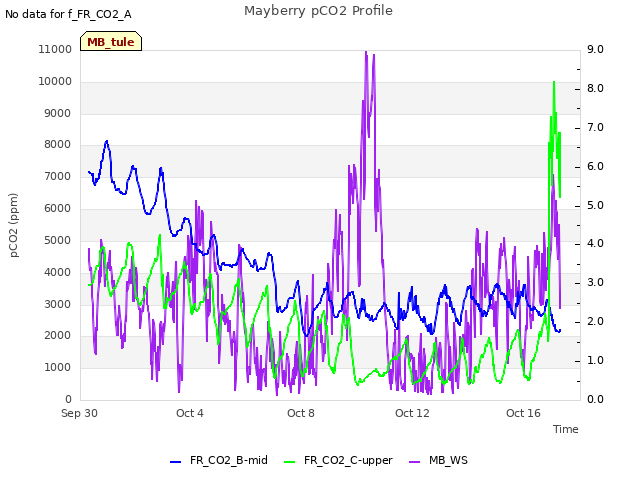640x480 pixels.
Task: Click the 7.0 right axis value
Action: pos(596,127)
